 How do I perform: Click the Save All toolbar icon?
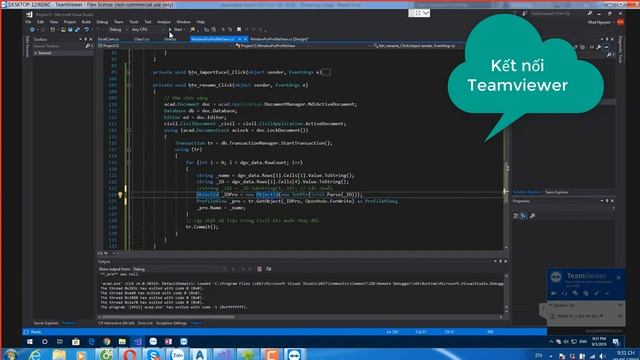pos(77,30)
